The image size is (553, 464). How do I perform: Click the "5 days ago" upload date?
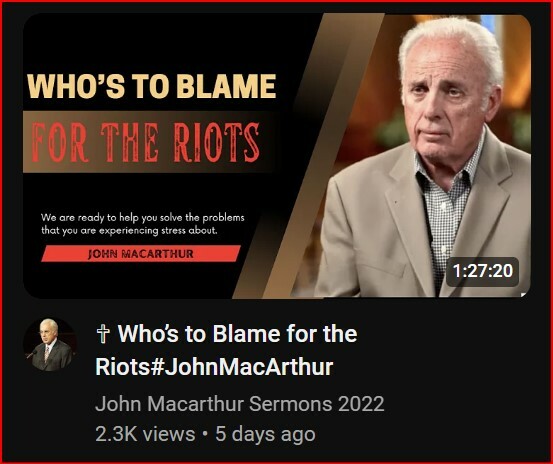[x=265, y=434]
